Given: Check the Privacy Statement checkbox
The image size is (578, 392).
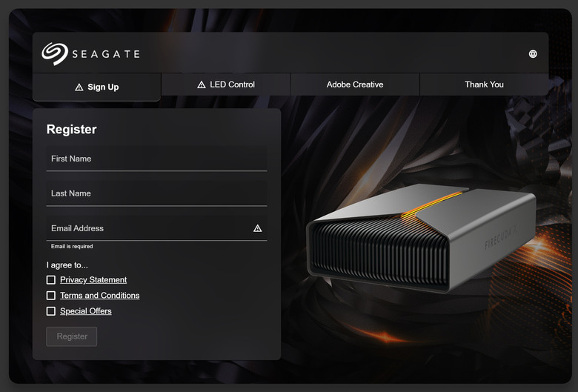Looking at the screenshot, I should pyautogui.click(x=51, y=280).
